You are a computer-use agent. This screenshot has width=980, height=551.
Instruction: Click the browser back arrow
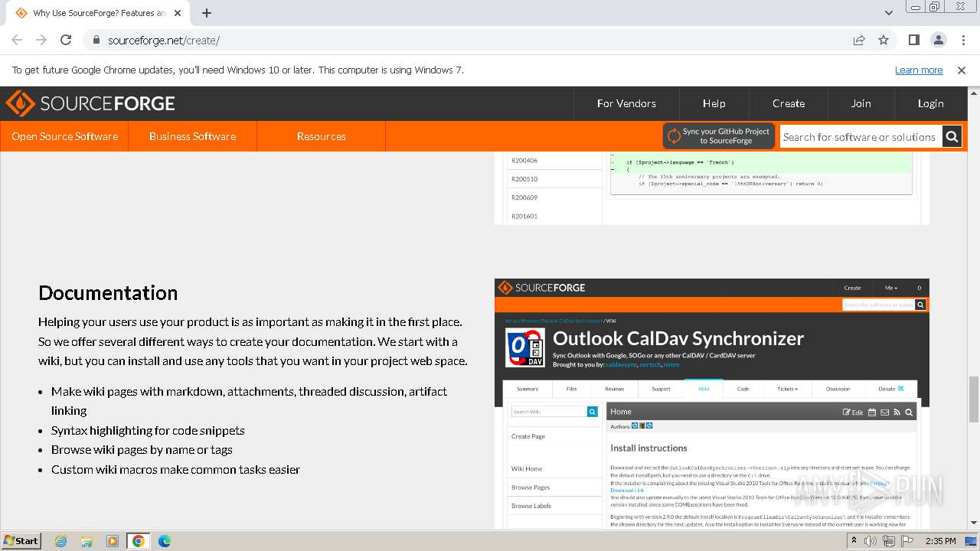pyautogui.click(x=17, y=40)
